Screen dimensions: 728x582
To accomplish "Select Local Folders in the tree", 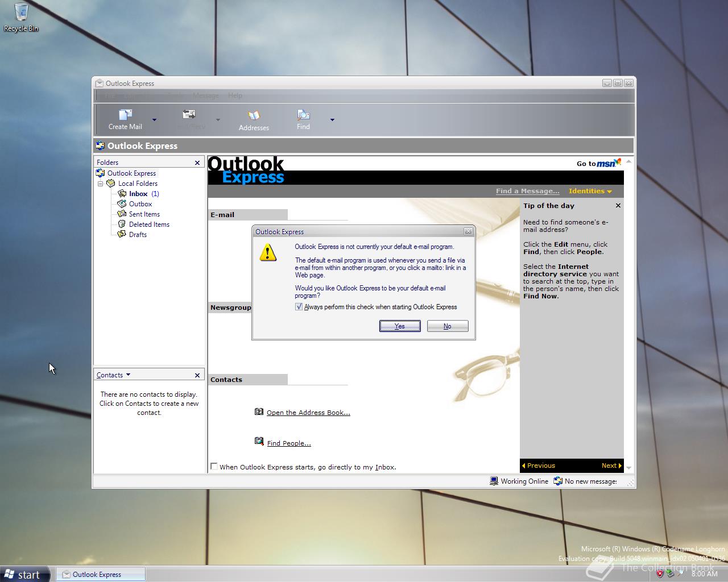I will click(x=138, y=184).
